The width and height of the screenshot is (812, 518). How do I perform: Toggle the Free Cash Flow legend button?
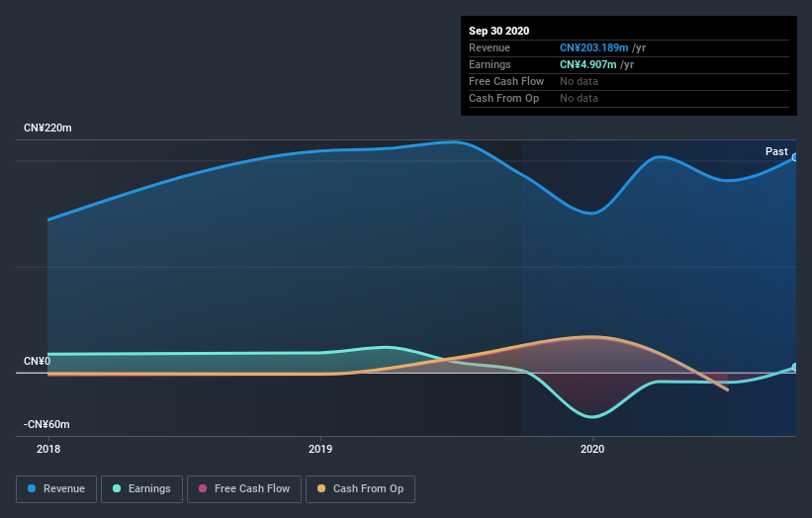tap(244, 489)
